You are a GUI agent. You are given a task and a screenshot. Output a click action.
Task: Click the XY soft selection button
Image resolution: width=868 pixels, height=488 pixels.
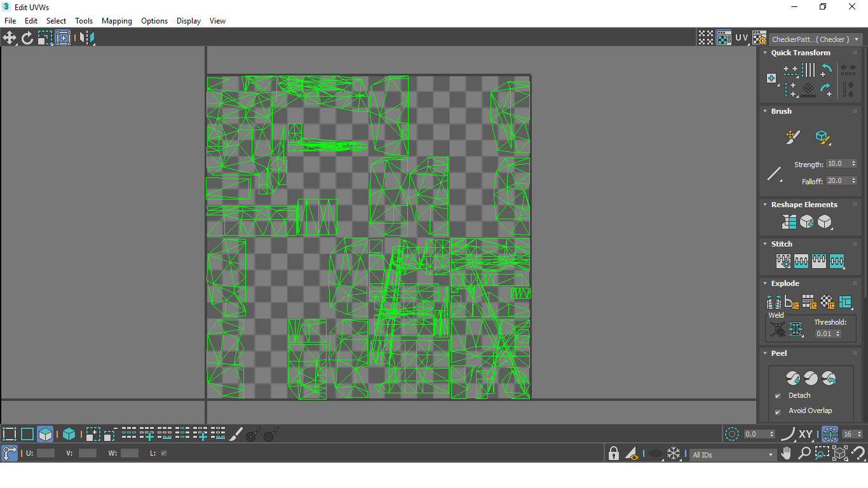click(x=806, y=435)
